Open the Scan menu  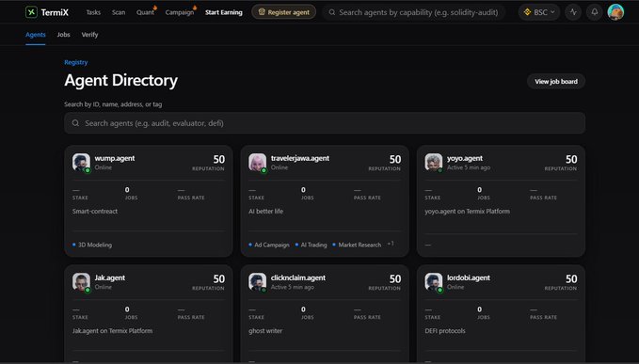(x=119, y=12)
